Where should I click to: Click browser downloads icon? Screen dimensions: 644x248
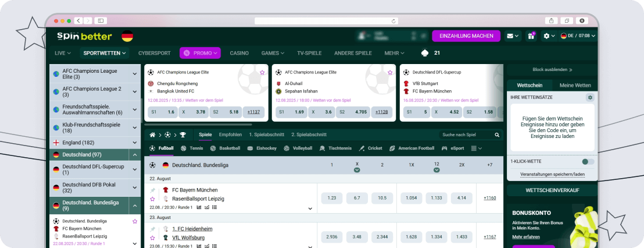582,20
